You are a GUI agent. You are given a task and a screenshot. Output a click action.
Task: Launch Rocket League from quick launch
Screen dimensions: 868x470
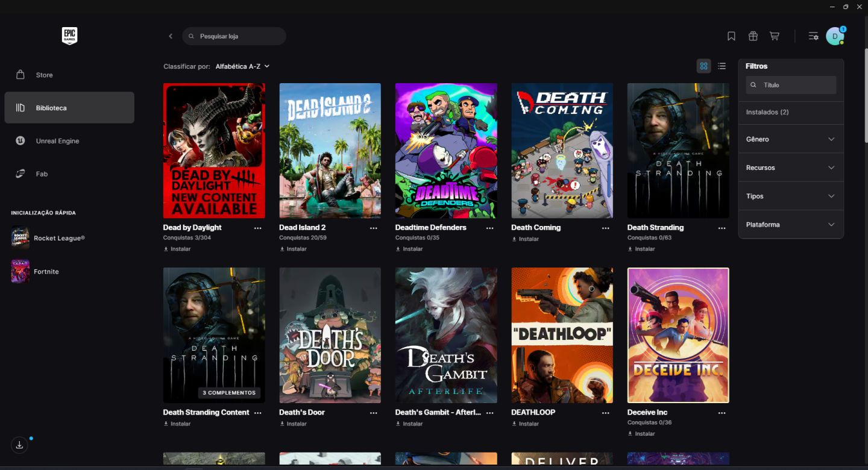coord(48,238)
